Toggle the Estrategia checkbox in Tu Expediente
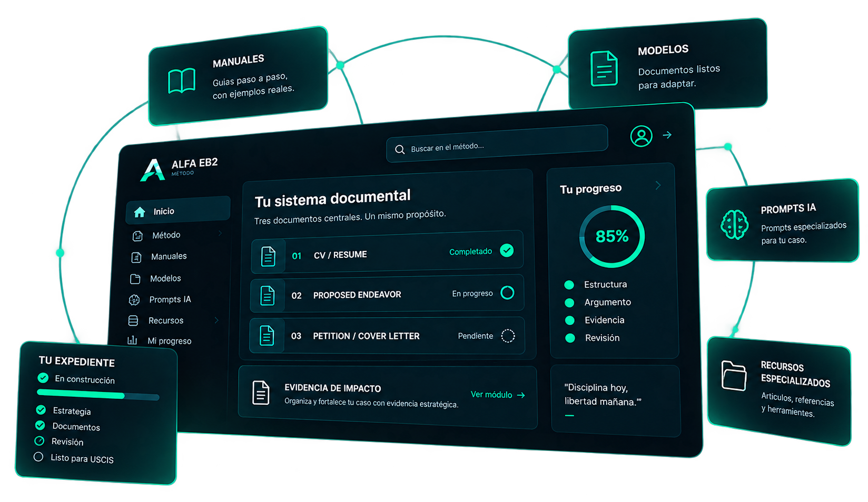 (41, 409)
